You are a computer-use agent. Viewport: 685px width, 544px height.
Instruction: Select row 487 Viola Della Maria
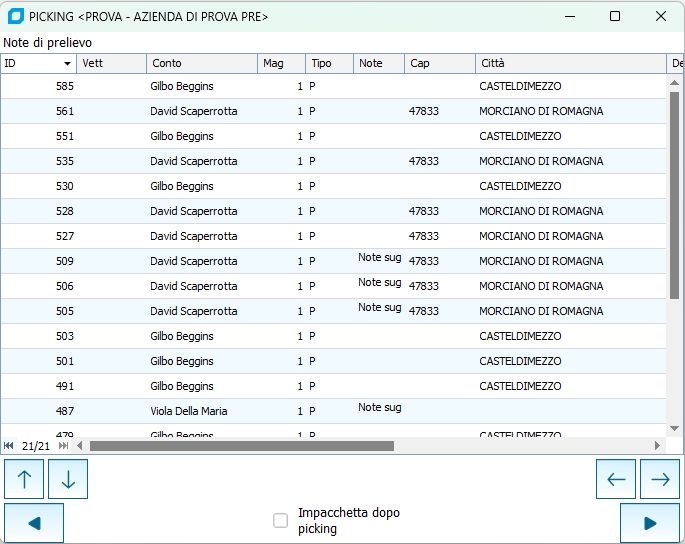tap(188, 411)
